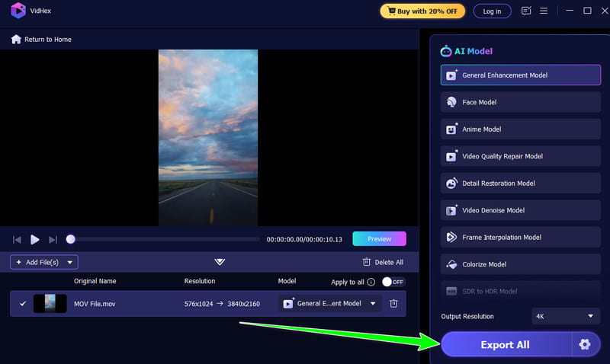Click the video preview image

coord(207,138)
